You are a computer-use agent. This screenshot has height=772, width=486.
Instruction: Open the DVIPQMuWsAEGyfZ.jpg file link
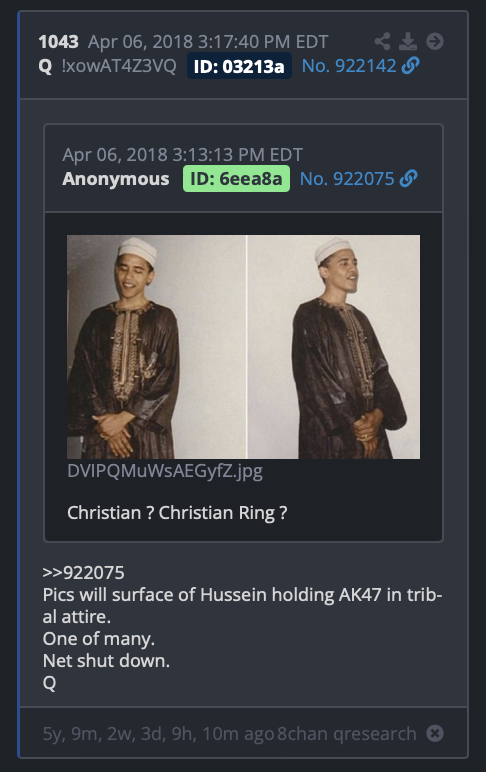pyautogui.click(x=165, y=471)
